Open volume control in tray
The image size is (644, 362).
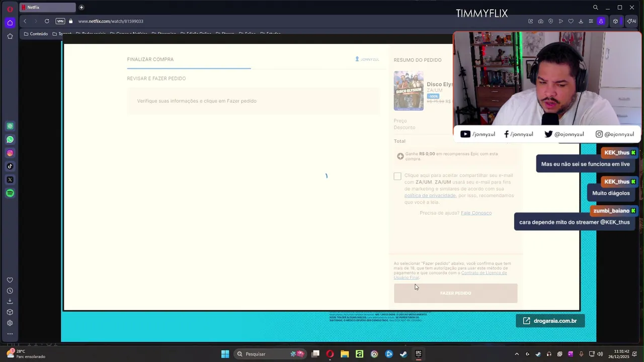click(600, 354)
